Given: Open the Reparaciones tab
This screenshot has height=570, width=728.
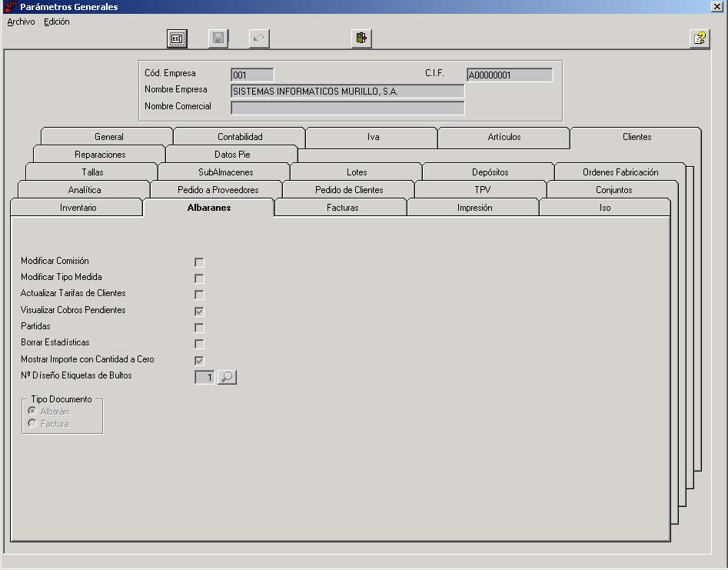Looking at the screenshot, I should coord(100,154).
